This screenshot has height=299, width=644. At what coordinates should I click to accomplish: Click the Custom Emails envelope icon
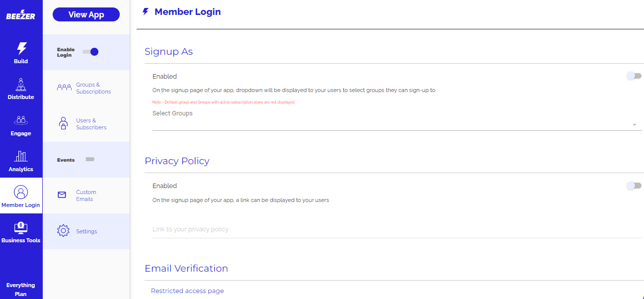pos(62,195)
